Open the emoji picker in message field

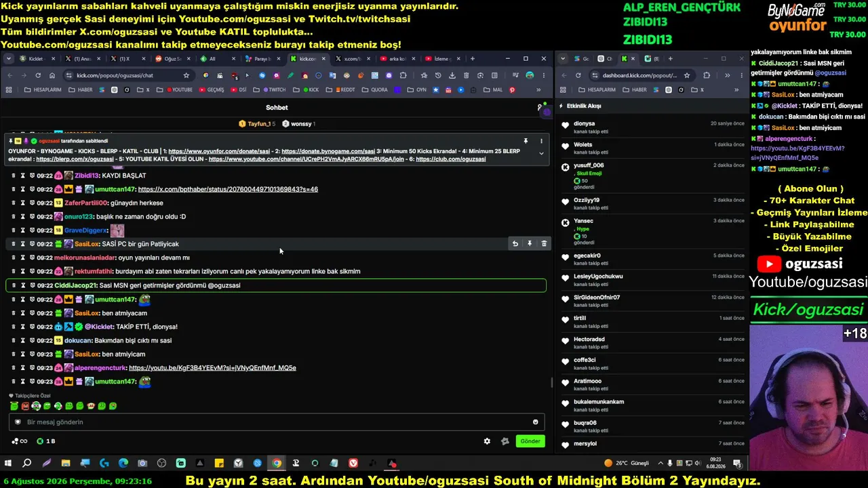(x=535, y=422)
